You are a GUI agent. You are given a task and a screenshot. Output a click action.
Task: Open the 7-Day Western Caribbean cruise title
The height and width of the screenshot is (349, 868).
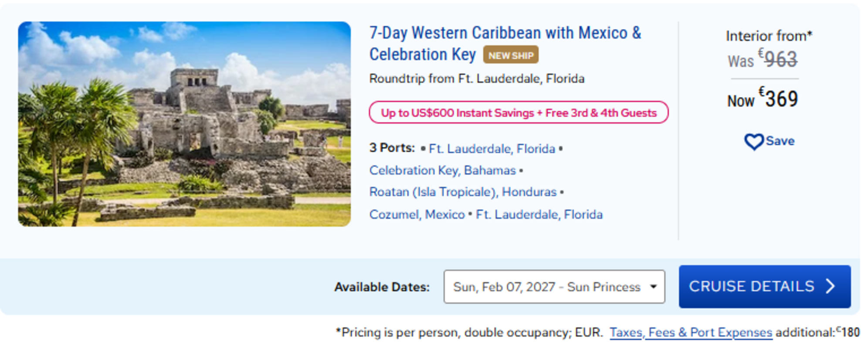click(x=505, y=44)
